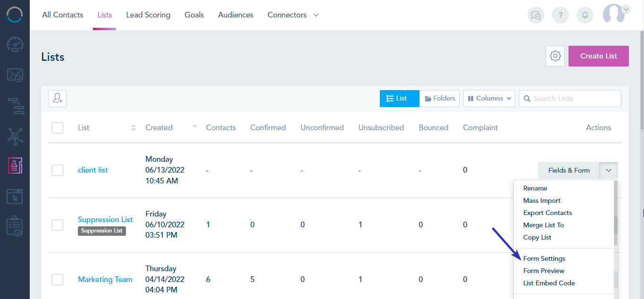The height and width of the screenshot is (299, 644).
Task: Open the clipboard reports sidebar icon
Action: point(15,227)
